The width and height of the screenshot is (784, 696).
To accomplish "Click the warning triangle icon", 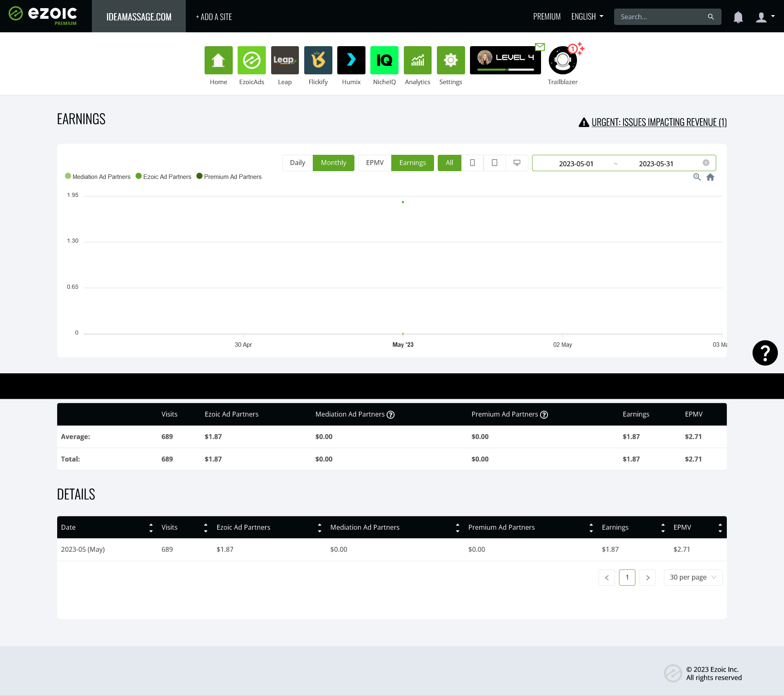I will click(x=584, y=122).
